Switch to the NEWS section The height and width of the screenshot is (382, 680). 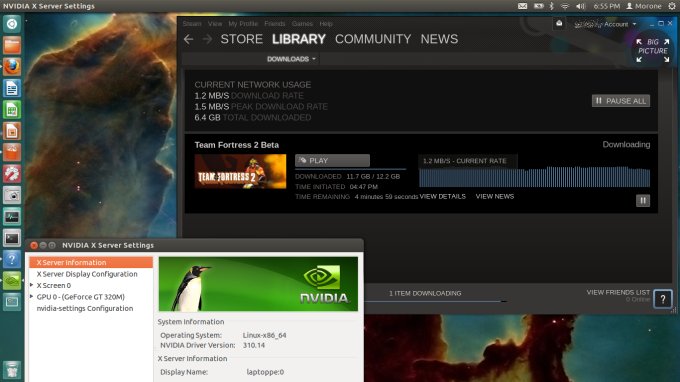click(x=439, y=39)
